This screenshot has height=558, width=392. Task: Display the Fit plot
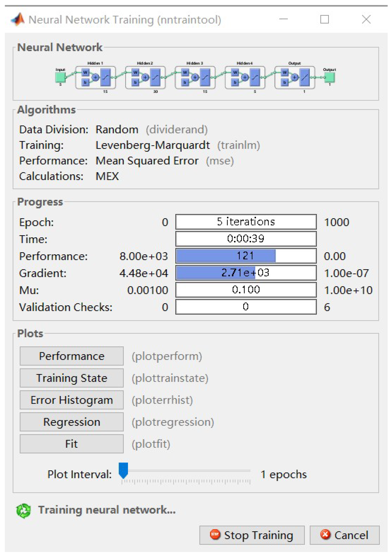(x=72, y=444)
